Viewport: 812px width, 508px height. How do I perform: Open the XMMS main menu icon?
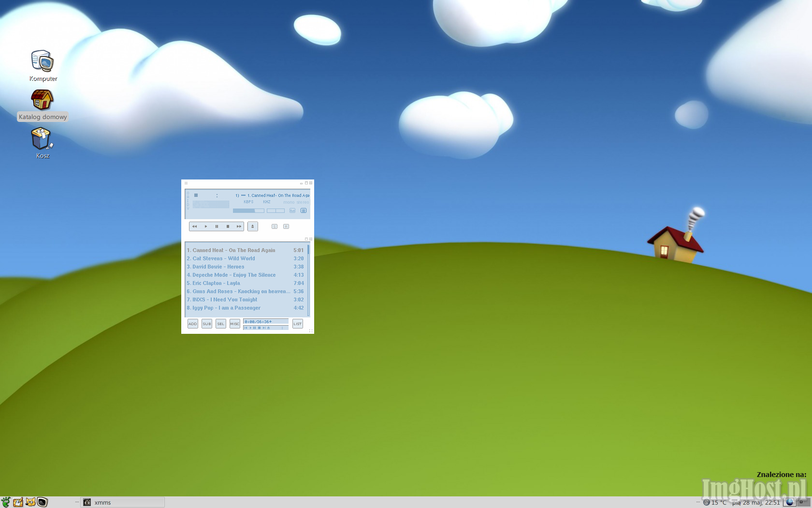186,183
